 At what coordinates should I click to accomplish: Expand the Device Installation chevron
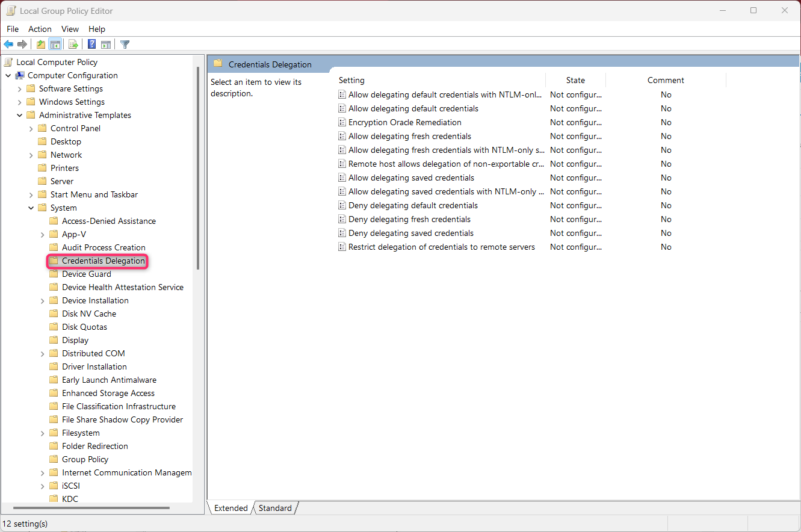(x=42, y=300)
